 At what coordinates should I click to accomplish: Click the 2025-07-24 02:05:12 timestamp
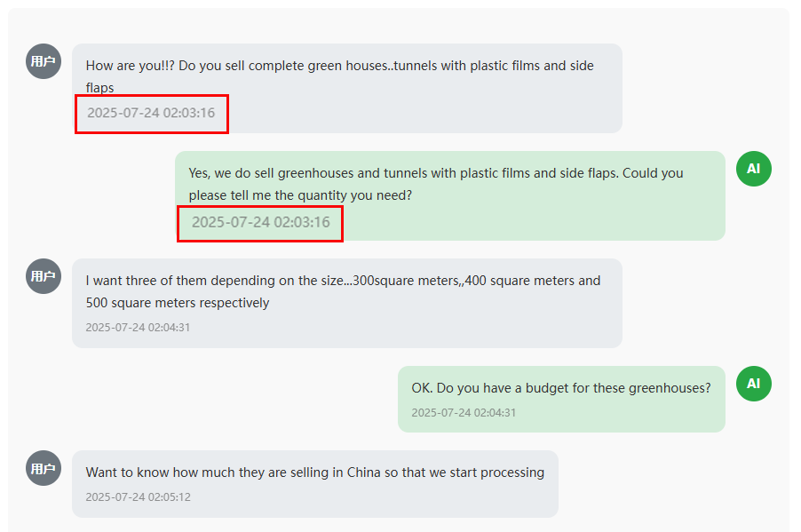click(x=138, y=496)
